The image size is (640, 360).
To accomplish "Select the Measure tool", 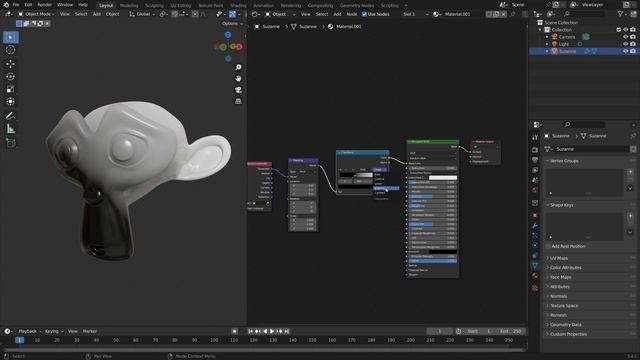I will coord(11,129).
